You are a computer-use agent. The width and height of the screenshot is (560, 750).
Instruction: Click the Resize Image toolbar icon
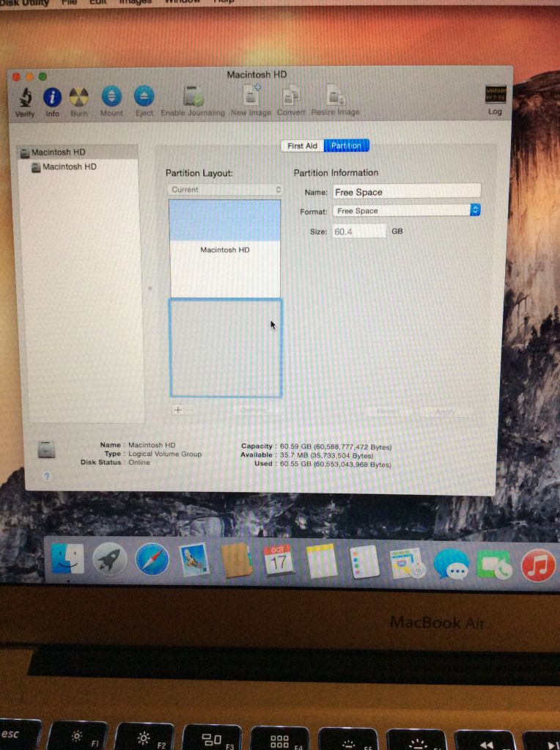pos(335,95)
